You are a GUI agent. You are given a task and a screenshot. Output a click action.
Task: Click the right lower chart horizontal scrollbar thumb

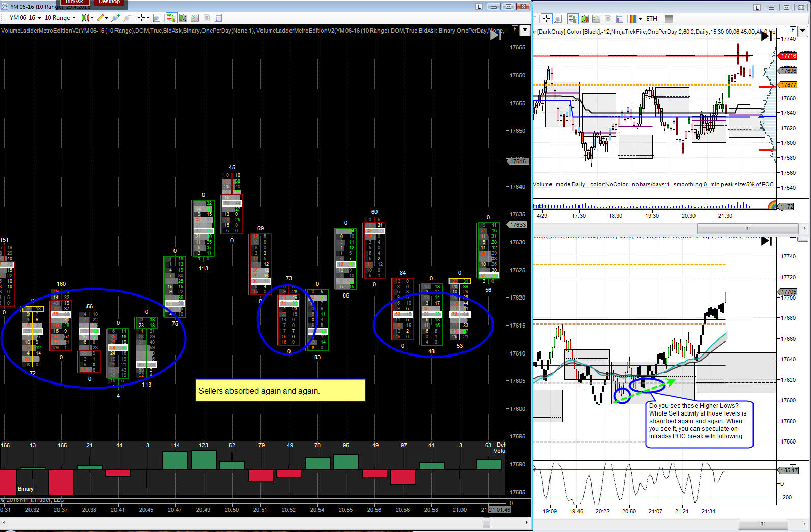[762, 524]
